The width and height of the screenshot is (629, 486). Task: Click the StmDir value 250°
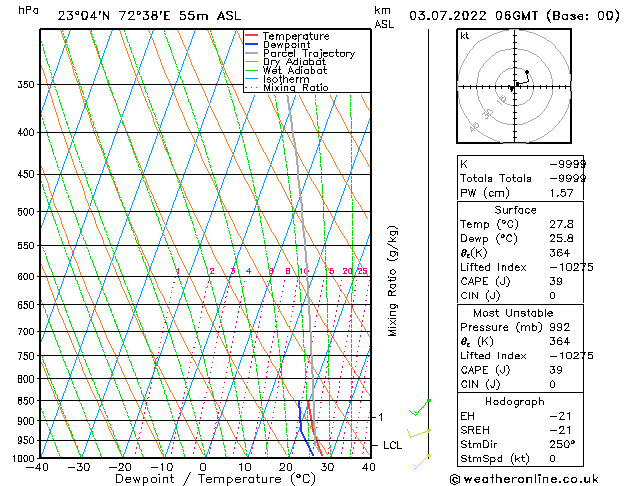coord(562,444)
